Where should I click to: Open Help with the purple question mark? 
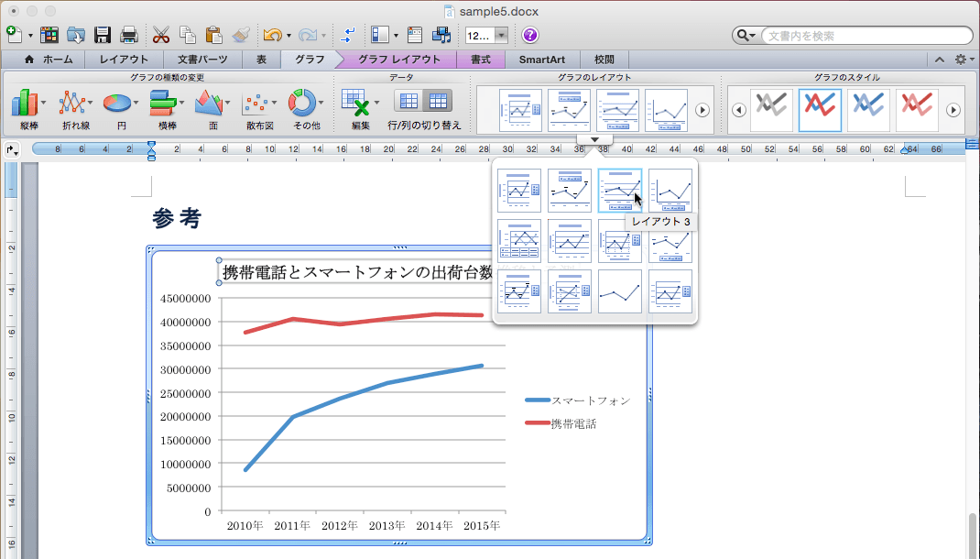pos(530,36)
